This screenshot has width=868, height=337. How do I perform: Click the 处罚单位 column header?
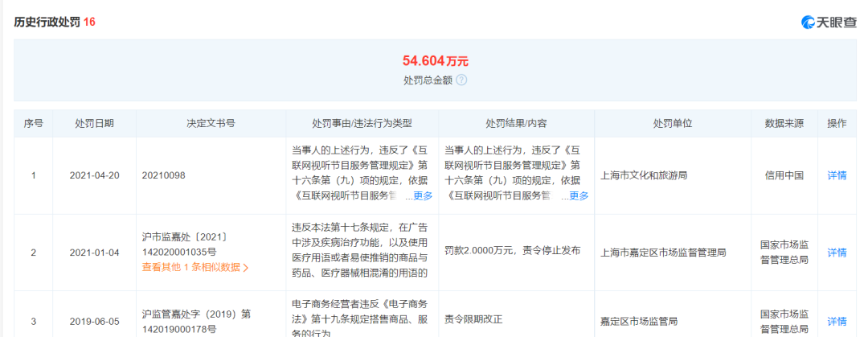point(673,124)
